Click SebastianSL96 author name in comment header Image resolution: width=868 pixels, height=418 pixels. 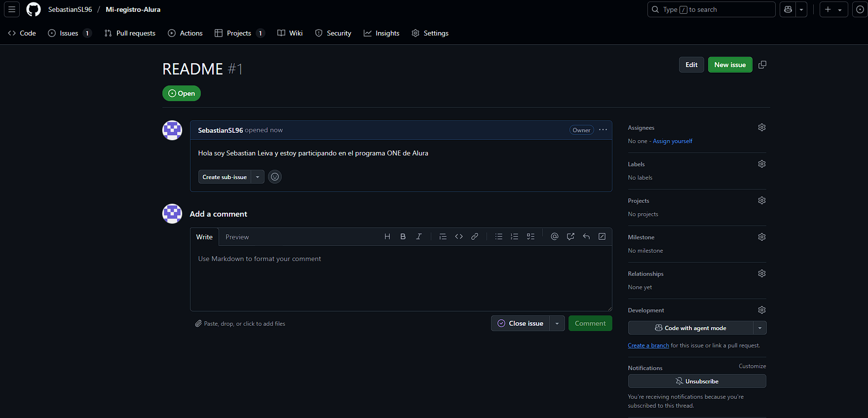(221, 130)
